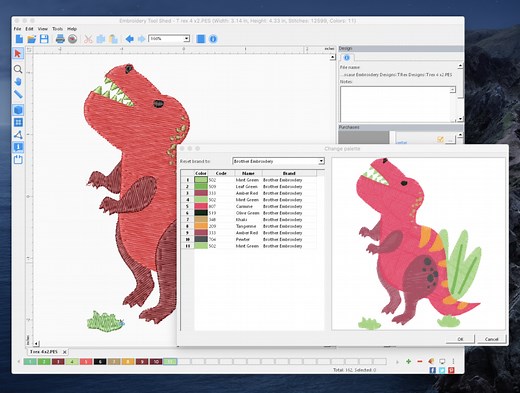Click the green plus add color icon
This screenshot has height=393, width=520.
[408, 361]
